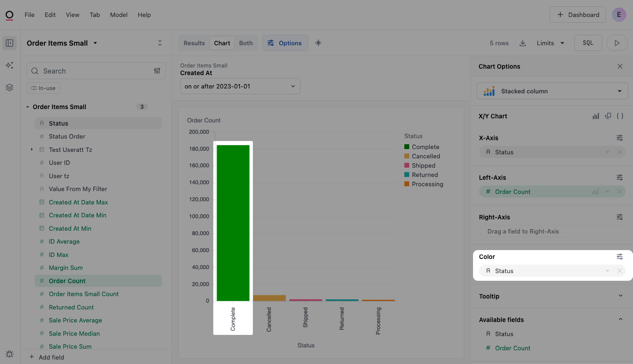Open the Stacked column chart type dropdown

click(x=552, y=91)
